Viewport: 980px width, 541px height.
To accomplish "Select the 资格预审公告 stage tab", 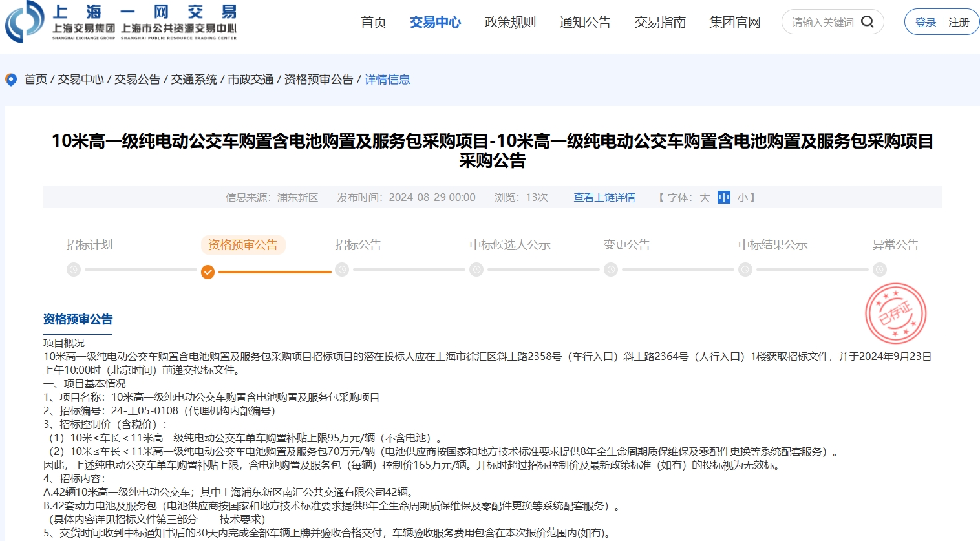I will click(242, 245).
